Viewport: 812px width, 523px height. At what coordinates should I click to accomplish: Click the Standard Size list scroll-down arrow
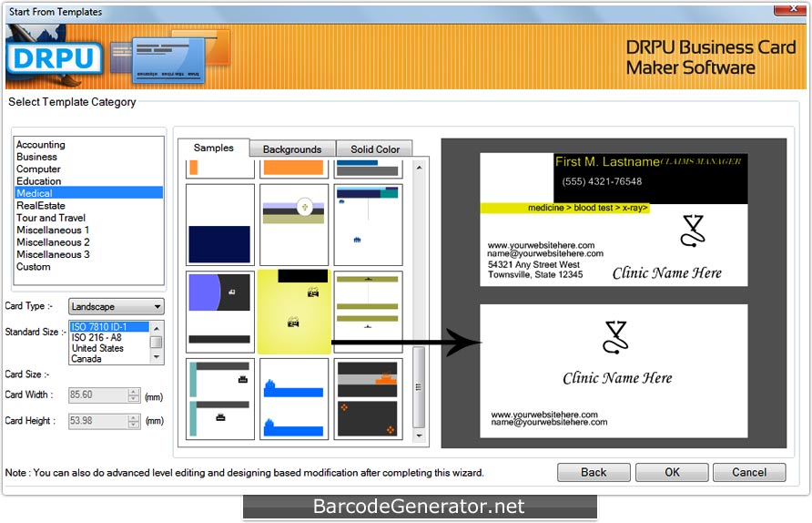click(157, 358)
